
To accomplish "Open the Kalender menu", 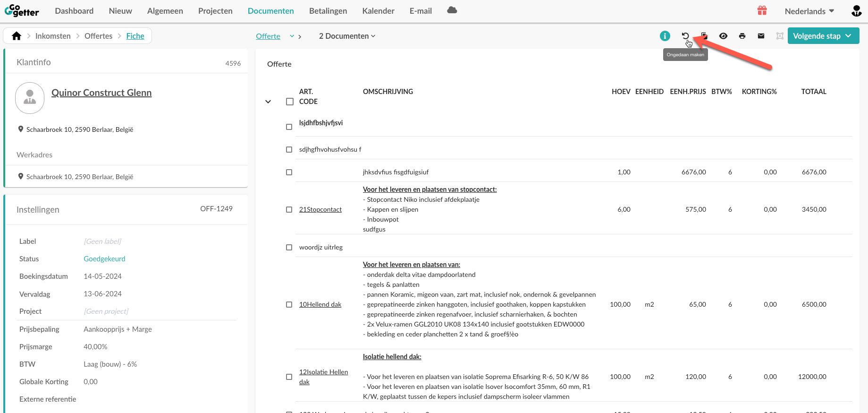I will coord(379,11).
